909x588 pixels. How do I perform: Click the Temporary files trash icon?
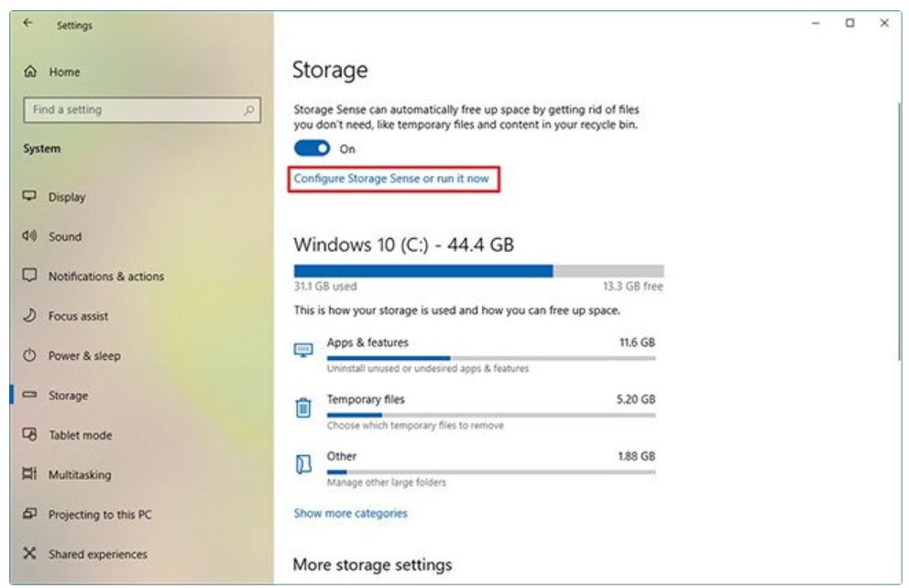pos(304,407)
